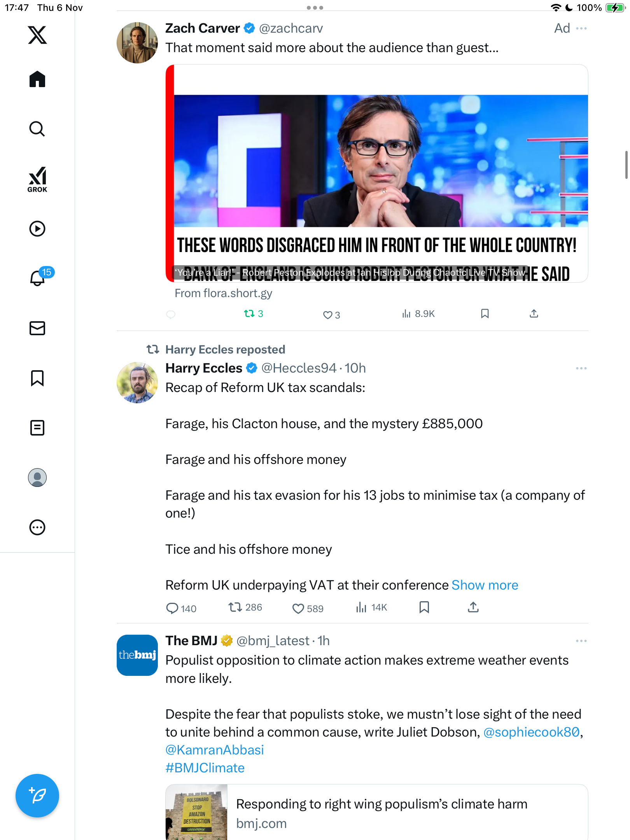The image size is (630, 840).
Task: Open direct messages envelope icon
Action: point(37,328)
